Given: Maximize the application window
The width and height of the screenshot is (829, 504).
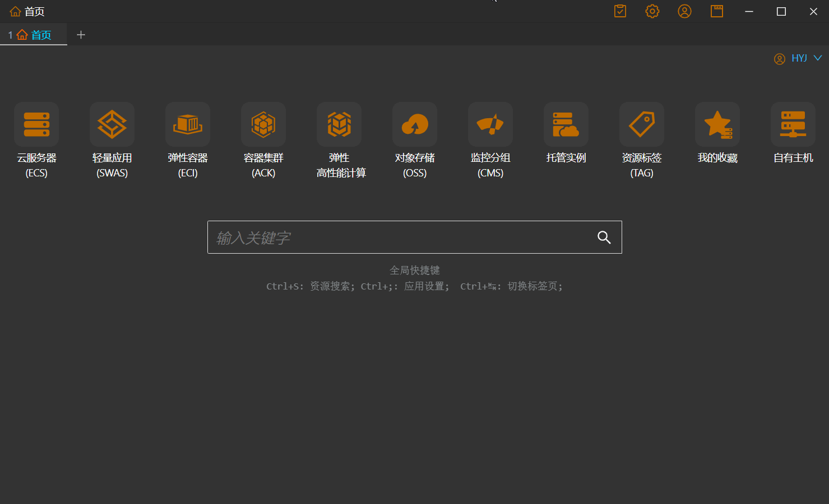Looking at the screenshot, I should pos(781,11).
